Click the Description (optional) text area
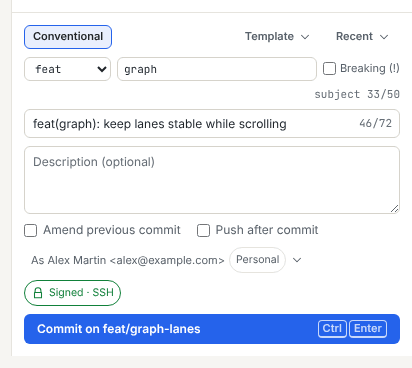The width and height of the screenshot is (412, 368). (212, 180)
